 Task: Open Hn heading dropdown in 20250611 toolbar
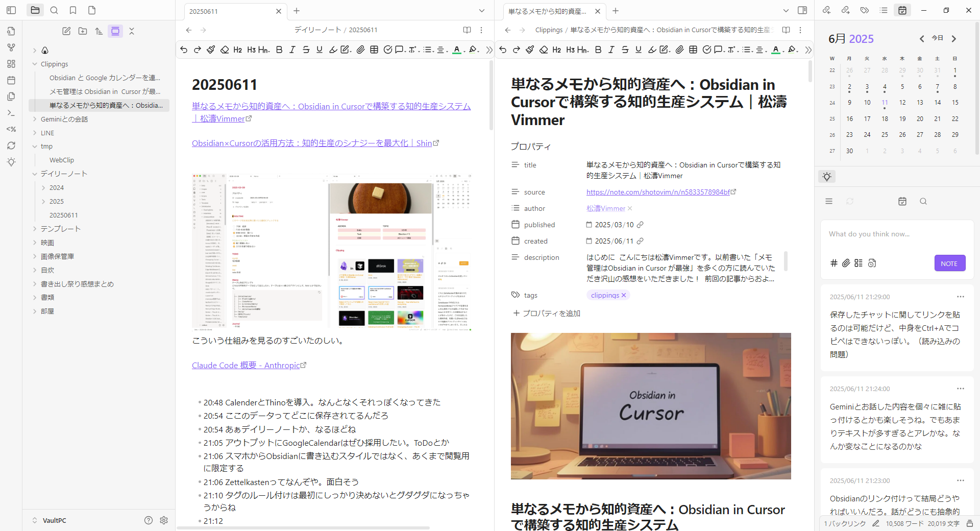[x=264, y=50]
